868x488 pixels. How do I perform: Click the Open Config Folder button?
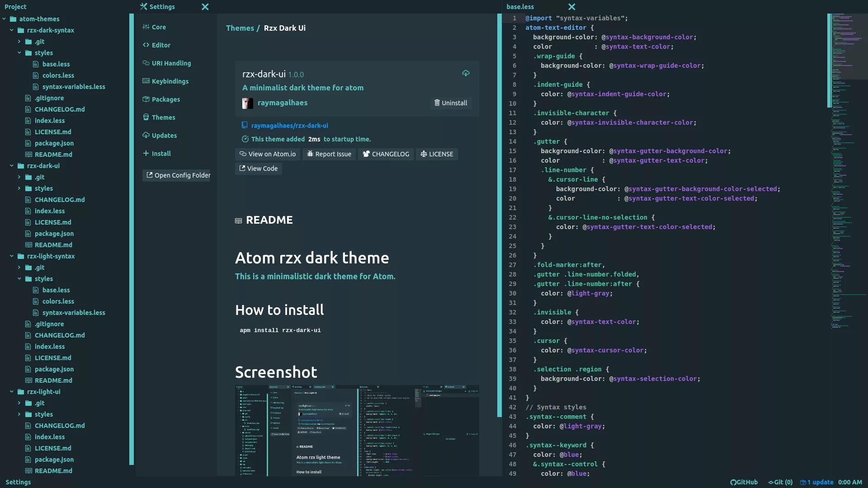click(x=176, y=175)
